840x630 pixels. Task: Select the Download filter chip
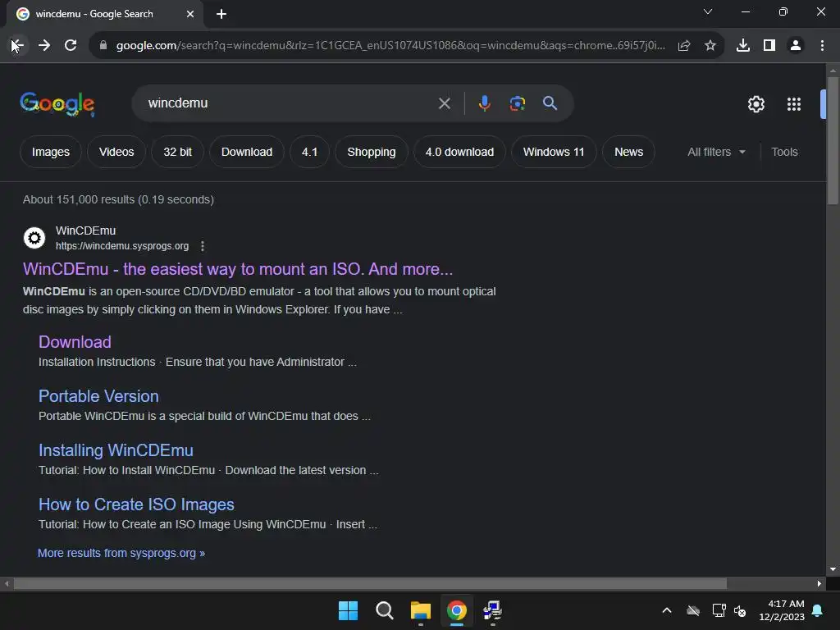point(247,152)
